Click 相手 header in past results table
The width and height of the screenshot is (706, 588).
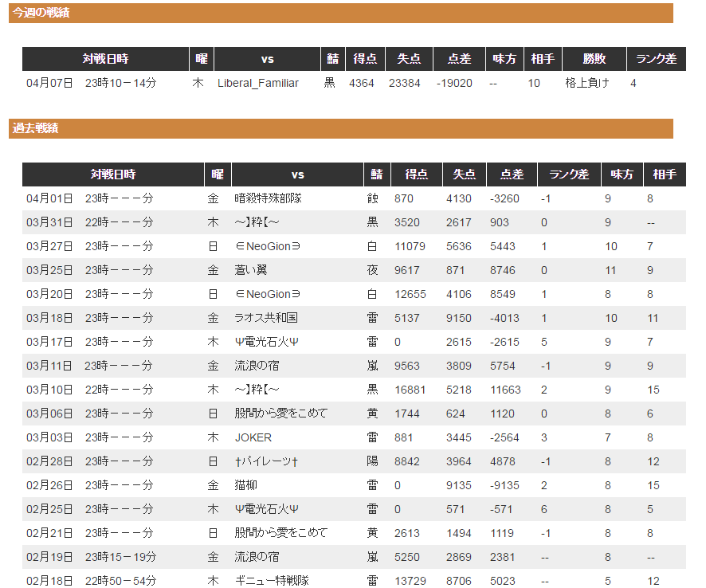point(665,174)
